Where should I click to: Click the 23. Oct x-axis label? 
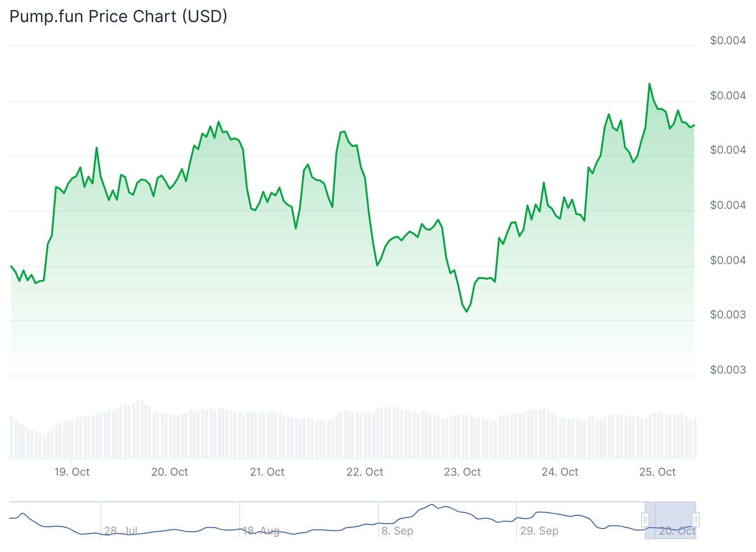(x=462, y=472)
